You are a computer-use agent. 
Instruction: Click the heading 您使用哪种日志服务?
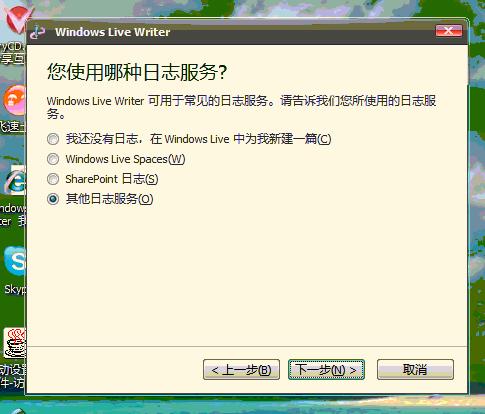point(137,72)
